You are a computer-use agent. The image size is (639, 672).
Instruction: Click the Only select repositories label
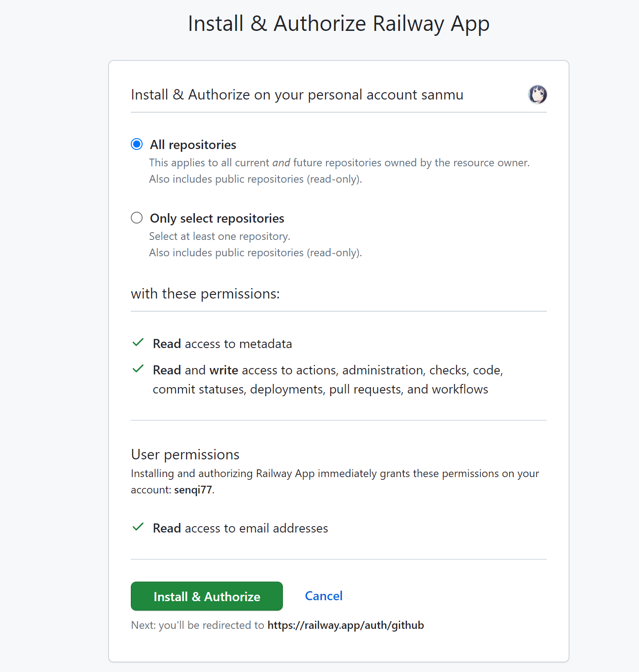click(217, 218)
